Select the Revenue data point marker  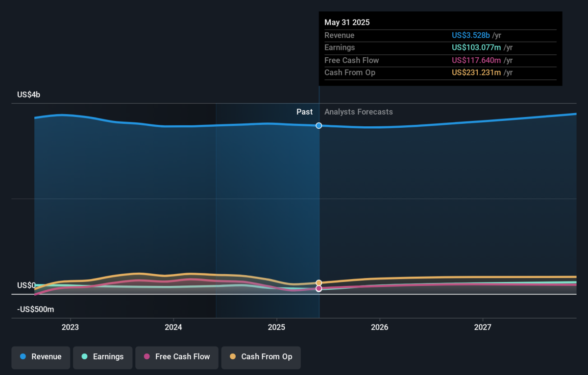pos(319,126)
